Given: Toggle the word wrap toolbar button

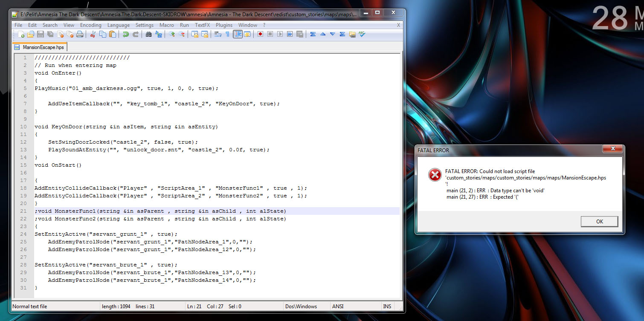Looking at the screenshot, I should point(218,34).
